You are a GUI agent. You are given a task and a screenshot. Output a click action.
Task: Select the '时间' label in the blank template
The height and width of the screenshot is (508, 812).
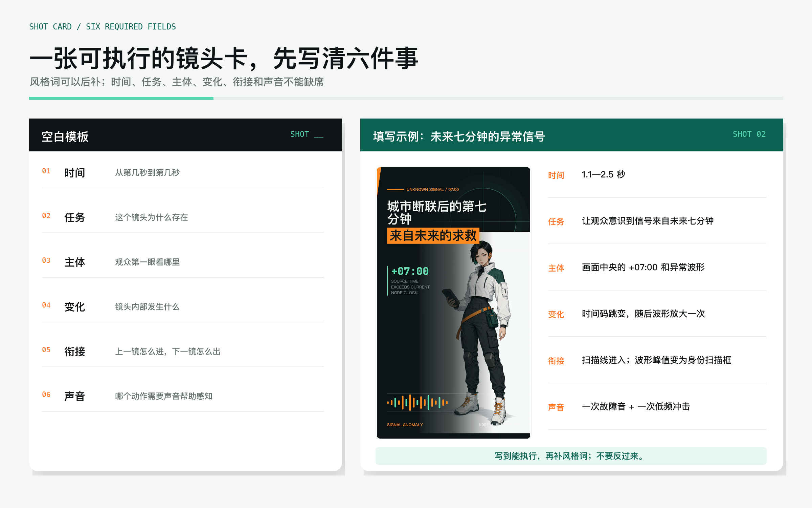(75, 173)
